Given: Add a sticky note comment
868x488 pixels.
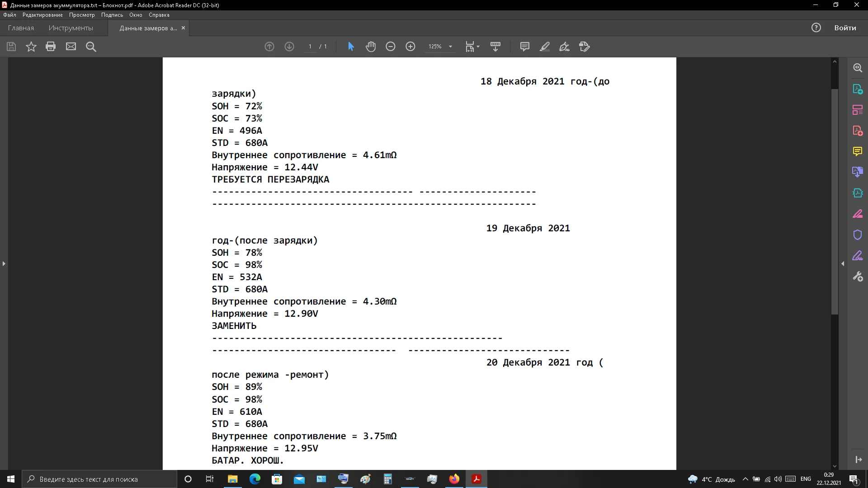Looking at the screenshot, I should coord(524,47).
